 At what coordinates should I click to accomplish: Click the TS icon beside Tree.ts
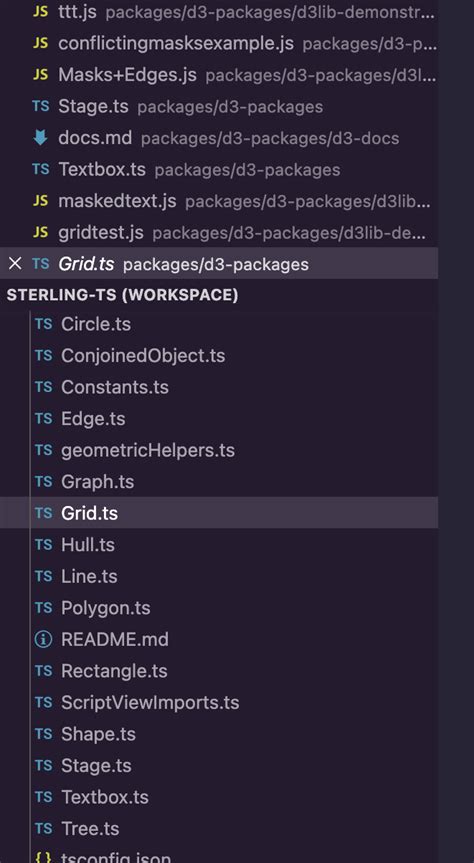point(43,828)
